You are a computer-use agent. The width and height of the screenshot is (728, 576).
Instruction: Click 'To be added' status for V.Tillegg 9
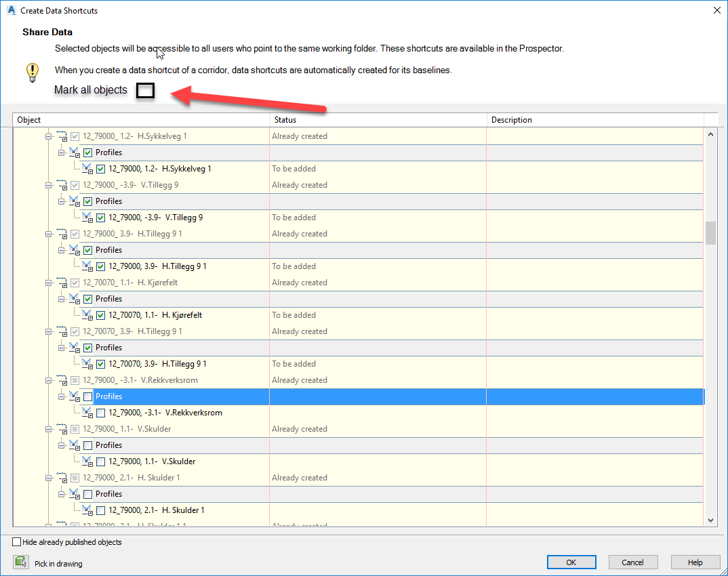[x=294, y=218]
